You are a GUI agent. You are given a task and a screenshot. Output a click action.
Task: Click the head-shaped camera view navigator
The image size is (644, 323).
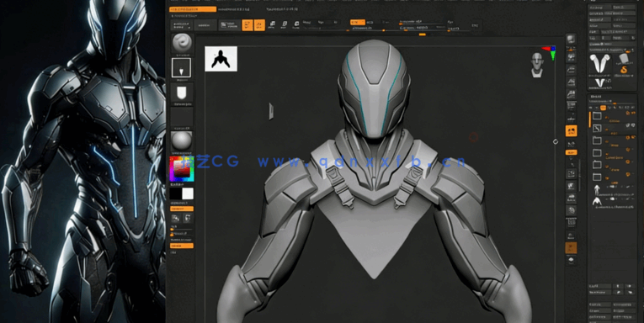[537, 65]
